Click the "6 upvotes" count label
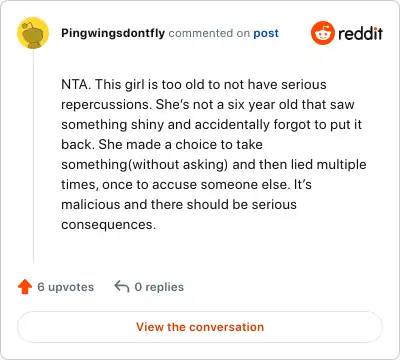Viewport: 400px width, 360px height. tap(66, 287)
